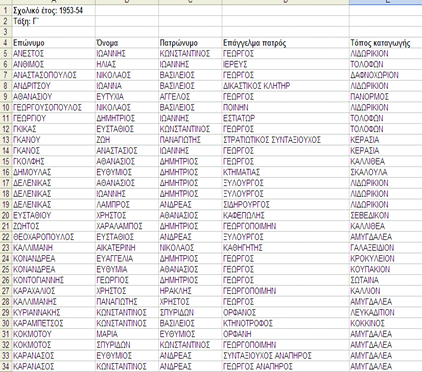Select the origin cell 'ΚΑΛΛΙΟΝ'
422x372 pixels.
click(385, 291)
